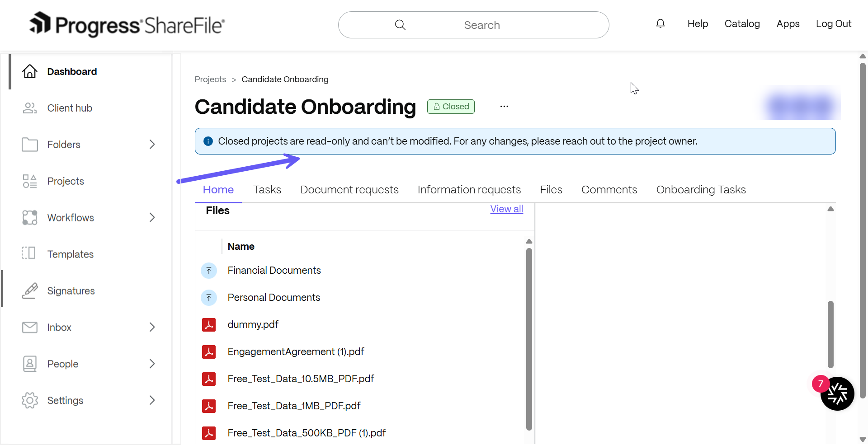Expand the Inbox submenu arrow

click(x=152, y=327)
